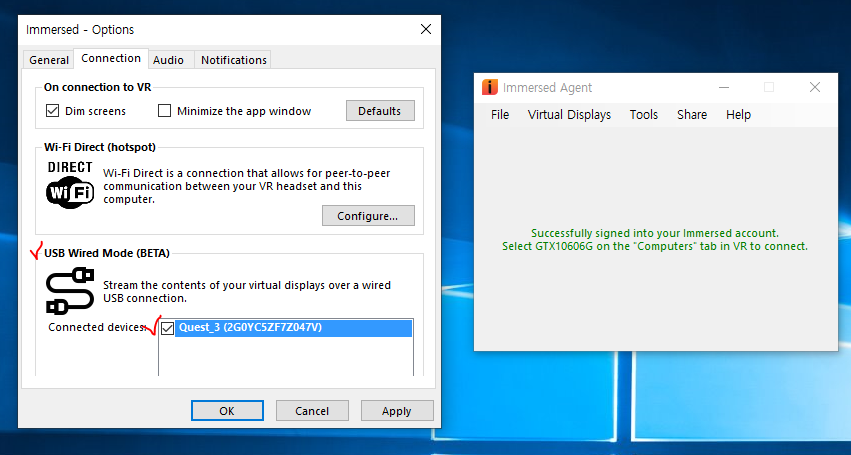851x455 pixels.
Task: Open the File menu in Immersed Agent
Action: (500, 115)
